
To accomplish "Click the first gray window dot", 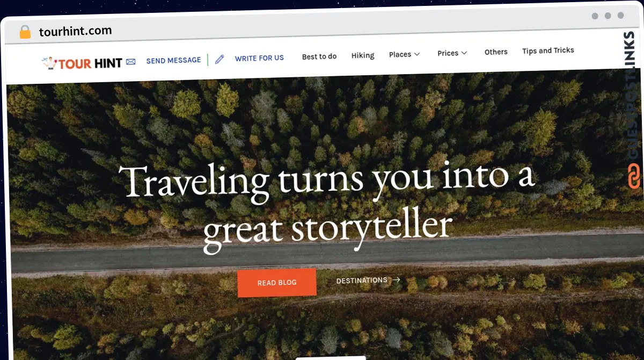I will (x=595, y=16).
